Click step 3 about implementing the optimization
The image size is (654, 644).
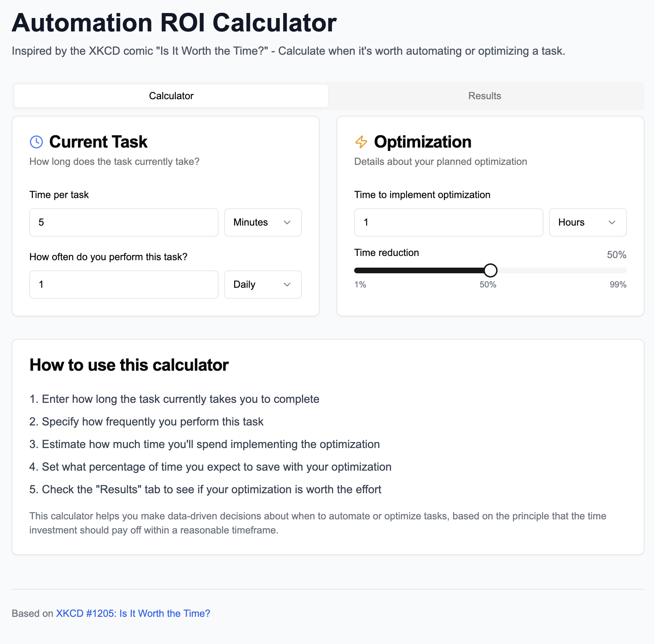[x=205, y=444]
